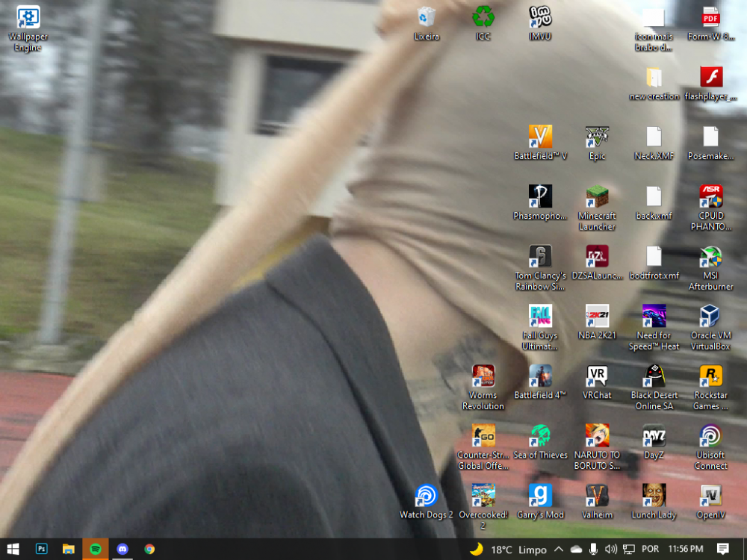The image size is (747, 560).
Task: Select the Garry's Mod icon
Action: coord(540,496)
